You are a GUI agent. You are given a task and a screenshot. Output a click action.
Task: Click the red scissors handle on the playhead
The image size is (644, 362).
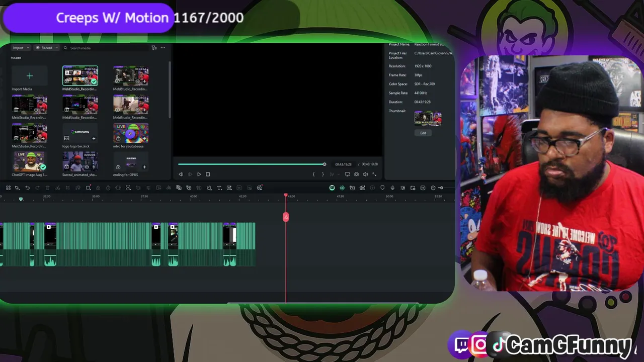pyautogui.click(x=286, y=217)
